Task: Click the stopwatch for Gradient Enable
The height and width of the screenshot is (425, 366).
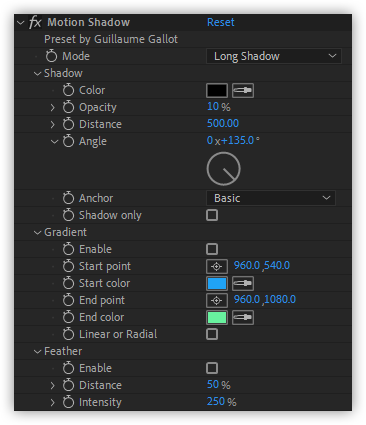Action: (68, 249)
